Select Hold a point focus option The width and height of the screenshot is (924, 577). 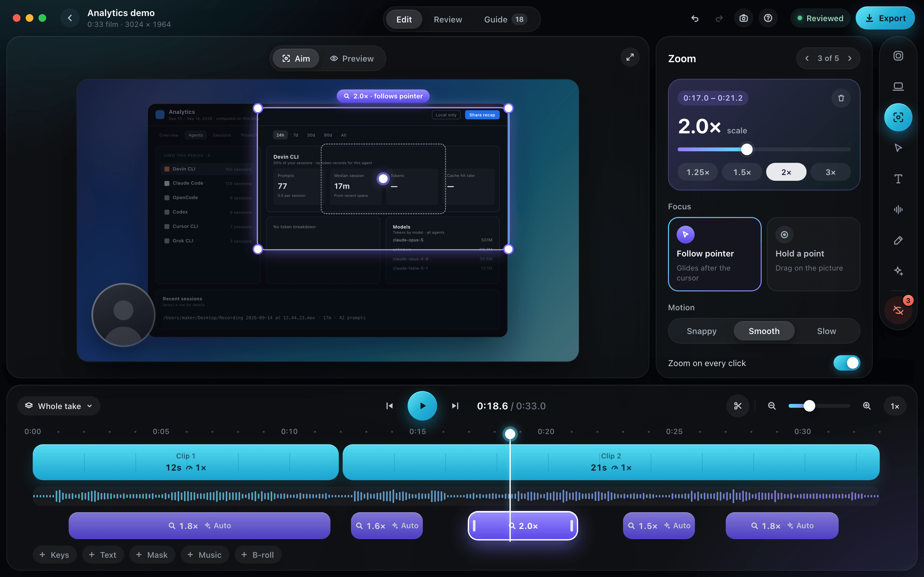(x=813, y=254)
